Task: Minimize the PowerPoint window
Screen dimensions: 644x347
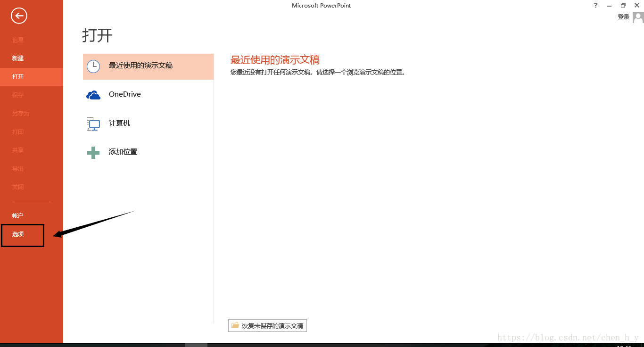Action: (609, 5)
